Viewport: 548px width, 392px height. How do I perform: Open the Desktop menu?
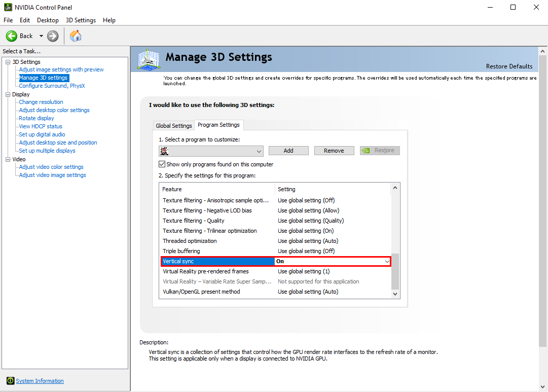(x=48, y=20)
